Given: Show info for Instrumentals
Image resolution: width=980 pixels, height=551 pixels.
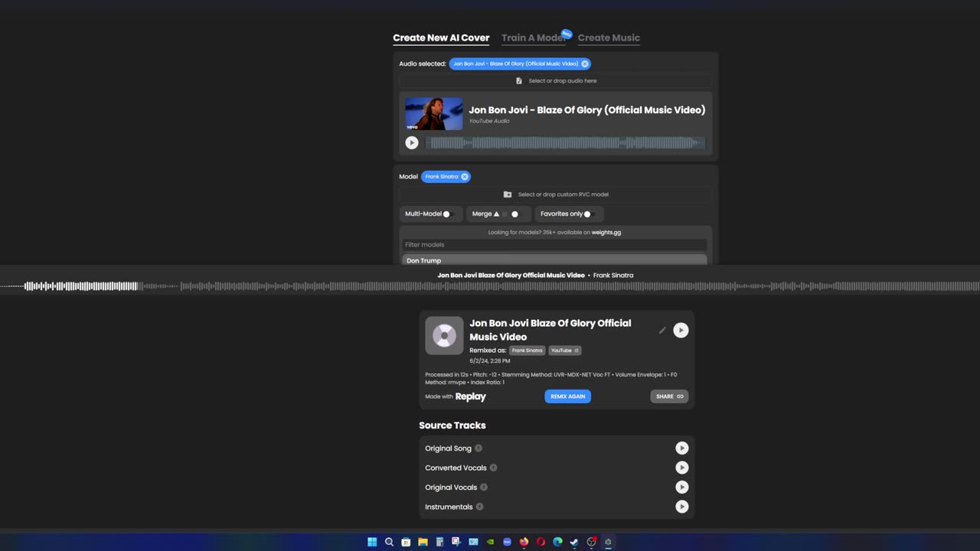Looking at the screenshot, I should 479,507.
